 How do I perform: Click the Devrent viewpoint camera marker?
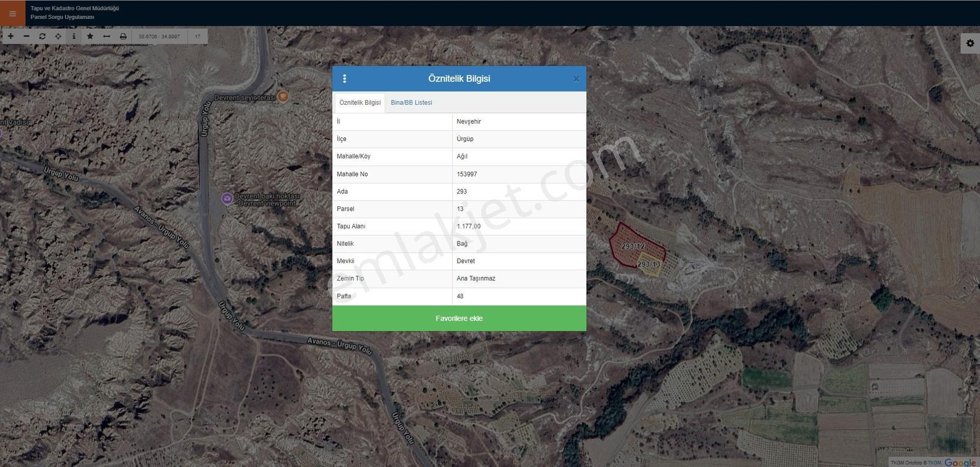click(x=227, y=199)
